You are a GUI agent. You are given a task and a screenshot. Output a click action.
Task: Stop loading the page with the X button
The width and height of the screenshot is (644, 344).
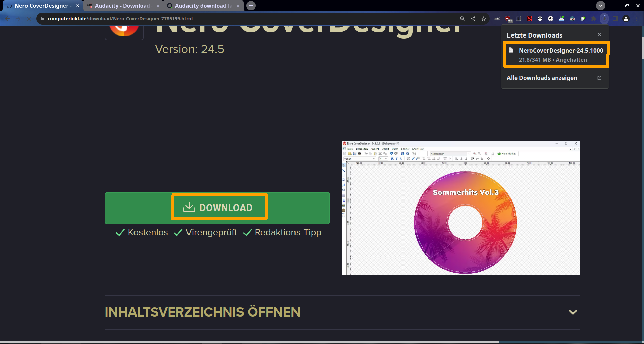pyautogui.click(x=29, y=19)
